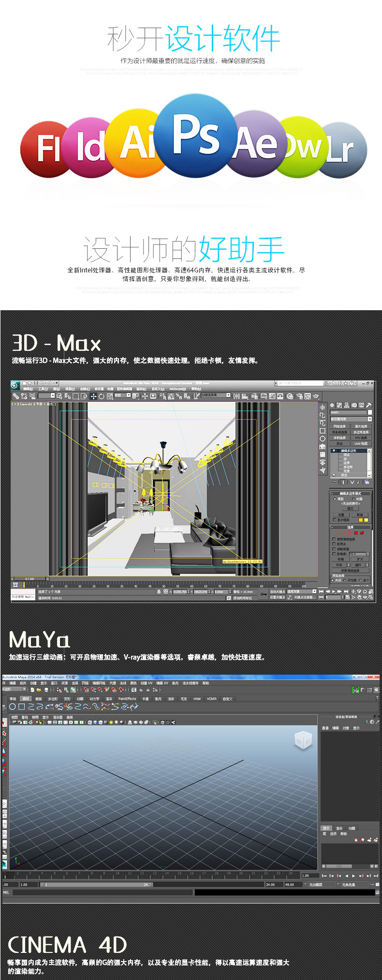382x980 pixels.
Task: Click play backward button on Maya timeline
Action: pyautogui.click(x=347, y=876)
